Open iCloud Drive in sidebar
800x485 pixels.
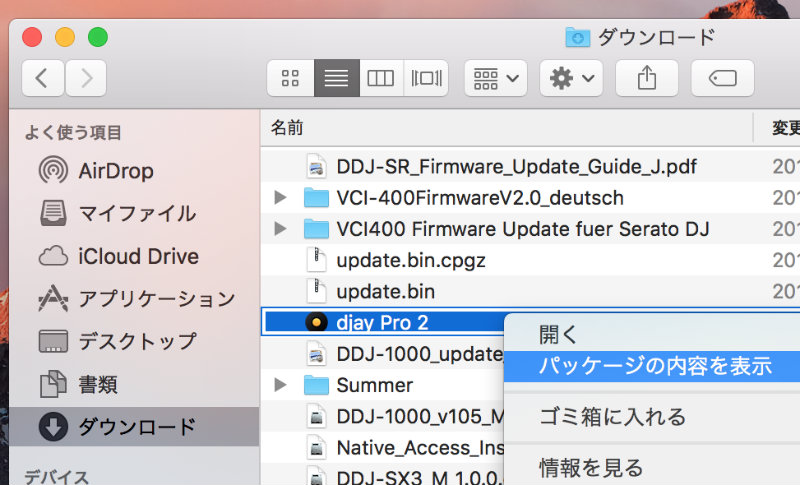(x=118, y=256)
